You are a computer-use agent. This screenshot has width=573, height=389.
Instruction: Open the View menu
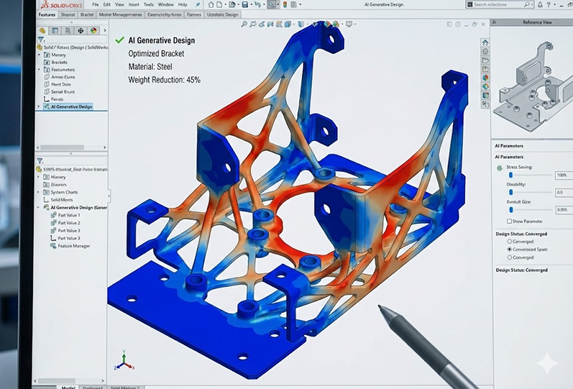119,4
